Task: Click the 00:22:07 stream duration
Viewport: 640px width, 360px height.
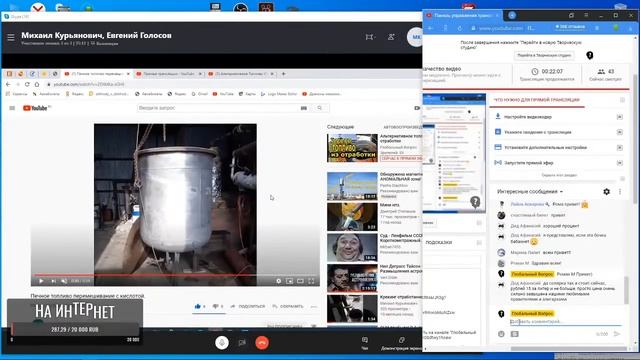Action: pos(552,71)
